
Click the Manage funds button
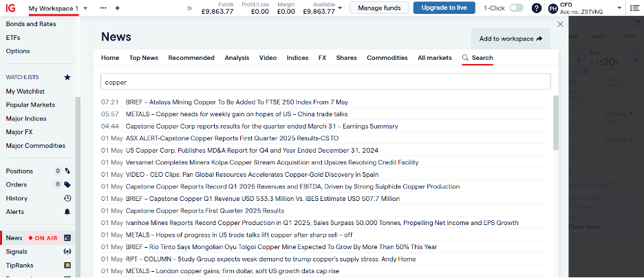[380, 8]
